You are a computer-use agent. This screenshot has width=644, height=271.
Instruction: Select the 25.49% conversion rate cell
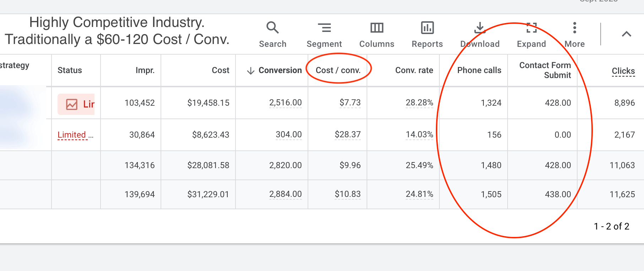pos(420,165)
